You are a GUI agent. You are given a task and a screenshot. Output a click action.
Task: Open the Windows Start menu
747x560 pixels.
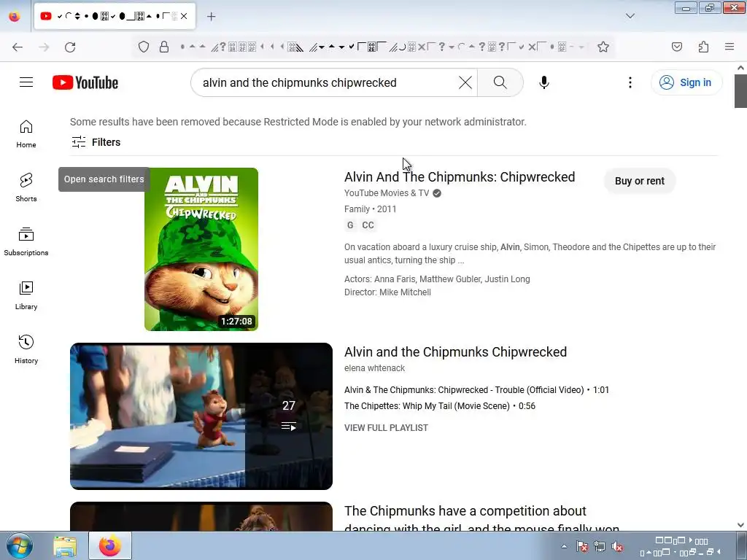19,545
